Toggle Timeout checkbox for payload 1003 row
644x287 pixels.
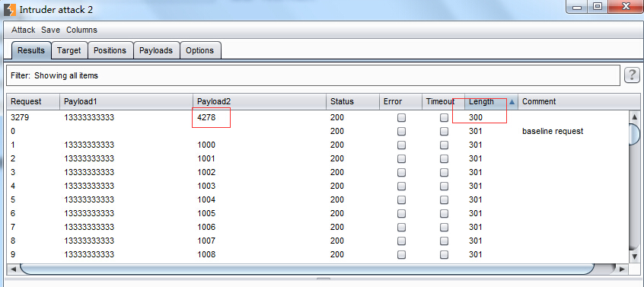(x=444, y=186)
